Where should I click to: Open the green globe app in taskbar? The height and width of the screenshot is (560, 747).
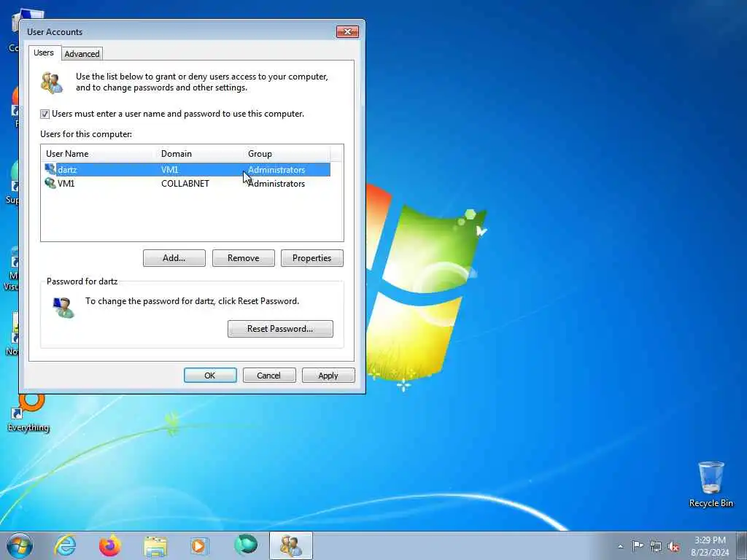click(246, 545)
